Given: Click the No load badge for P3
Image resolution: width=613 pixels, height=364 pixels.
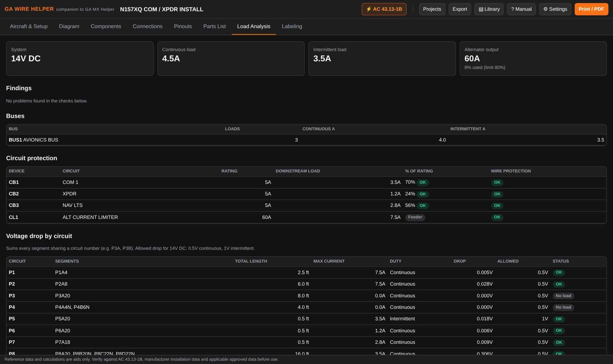Looking at the screenshot, I should click(x=563, y=296).
